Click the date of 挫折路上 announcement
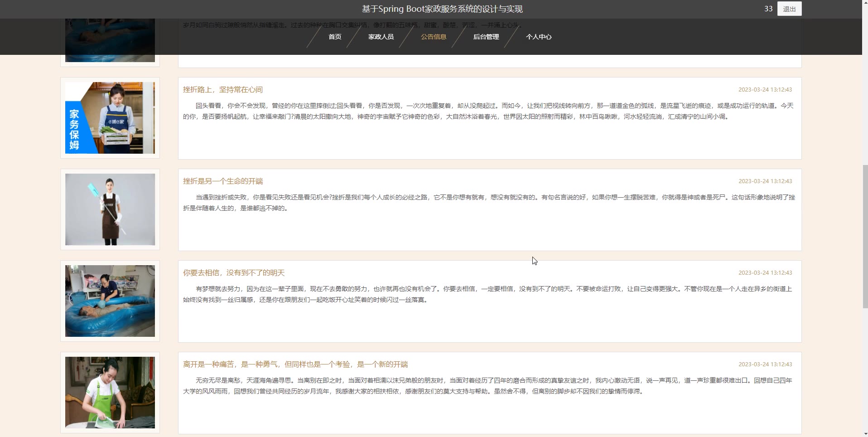The width and height of the screenshot is (868, 437). pos(765,90)
